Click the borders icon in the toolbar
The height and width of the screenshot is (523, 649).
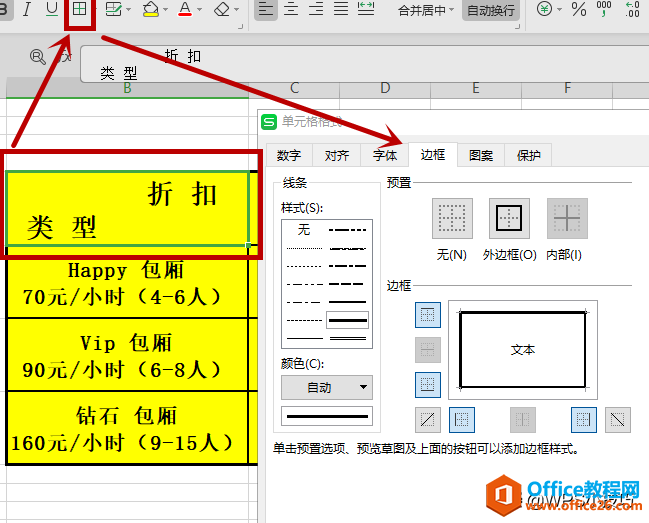[x=79, y=9]
